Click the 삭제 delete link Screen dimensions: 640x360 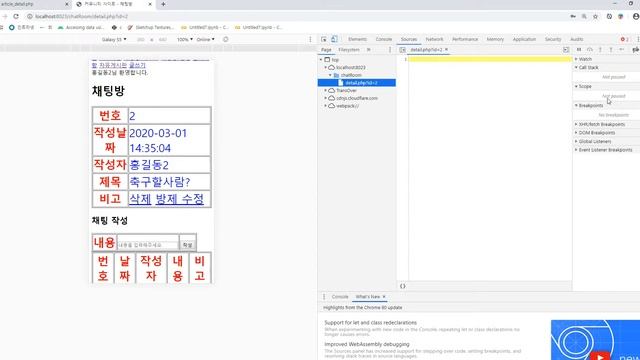pyautogui.click(x=140, y=199)
